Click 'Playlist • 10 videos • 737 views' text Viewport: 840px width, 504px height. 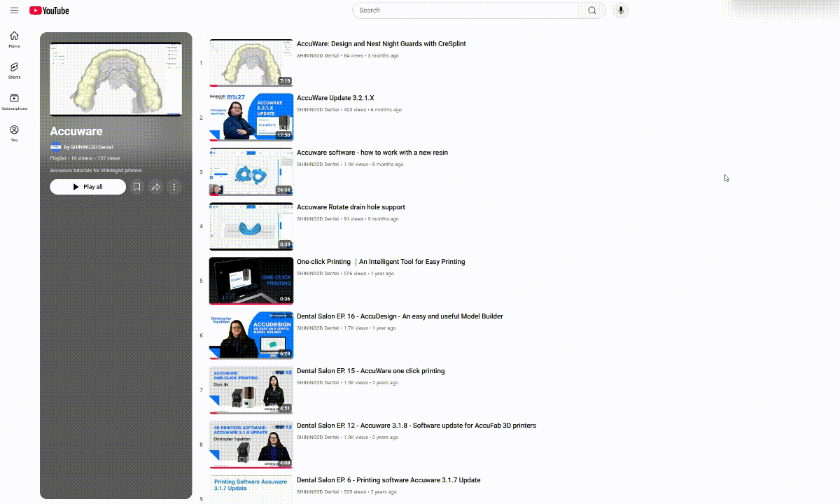[85, 159]
